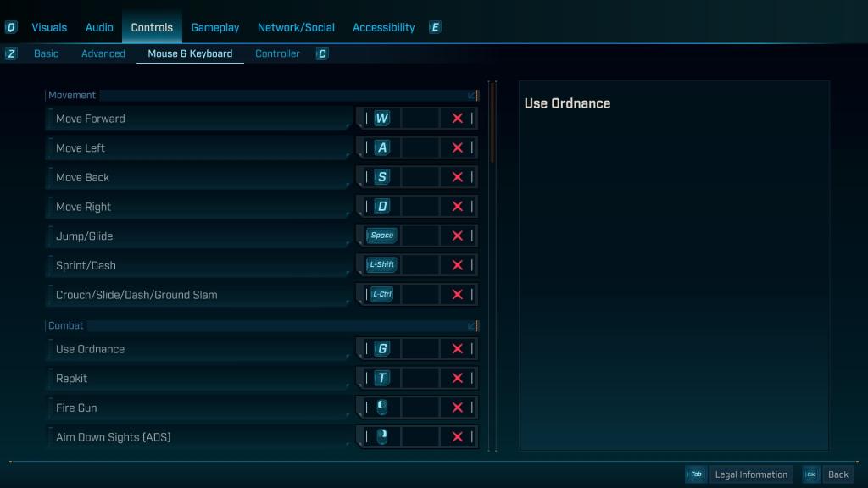Viewport: 868px width, 488px height.
Task: Click the Back button
Action: 837,474
